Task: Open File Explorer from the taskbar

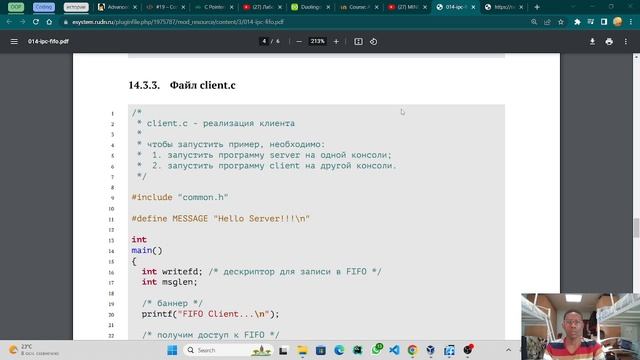Action: point(302,350)
